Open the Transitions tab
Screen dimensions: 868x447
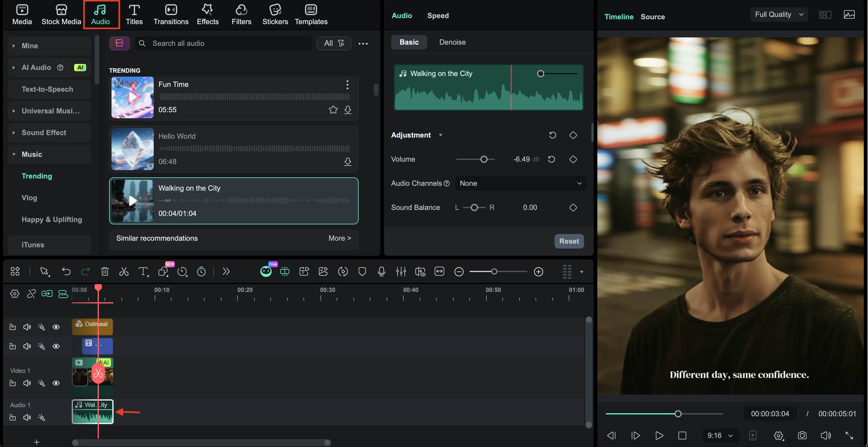pos(171,14)
